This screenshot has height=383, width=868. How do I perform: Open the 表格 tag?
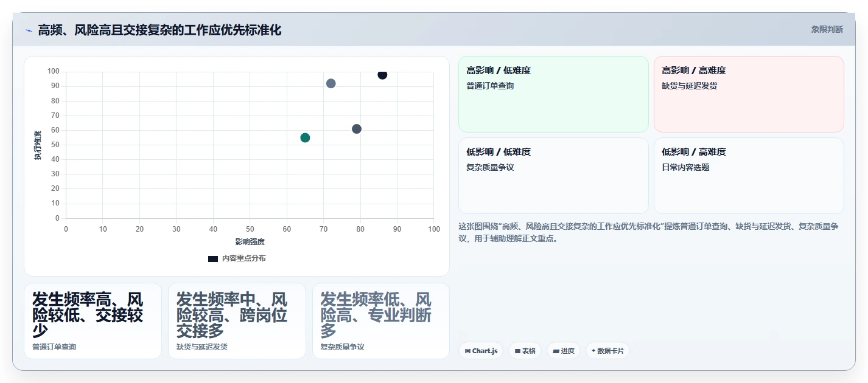point(525,351)
